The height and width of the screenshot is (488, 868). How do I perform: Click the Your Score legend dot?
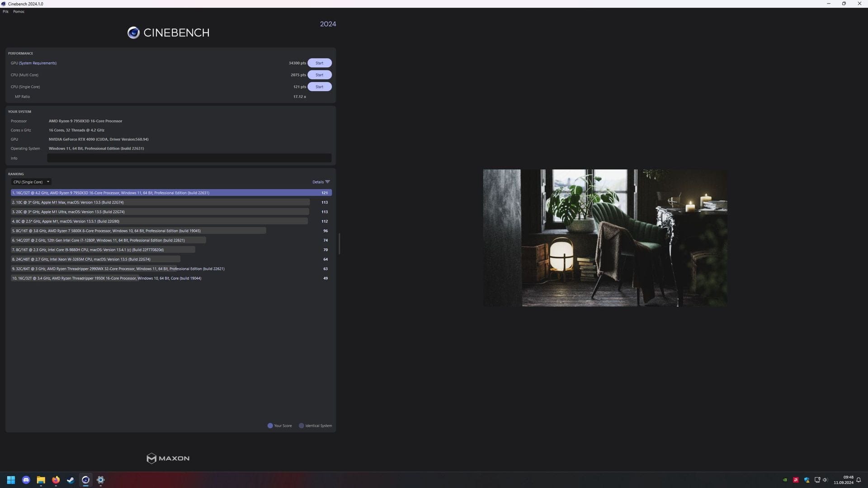270,426
